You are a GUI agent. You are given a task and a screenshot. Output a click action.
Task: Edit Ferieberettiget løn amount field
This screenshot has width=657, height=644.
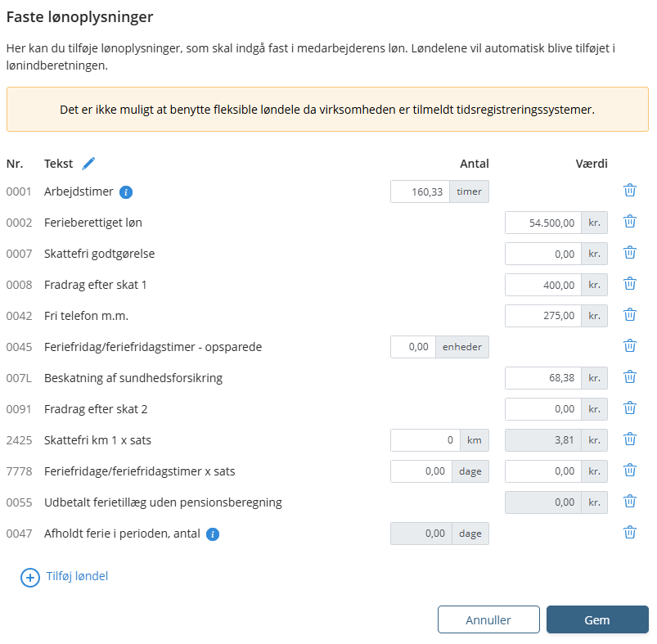click(543, 223)
